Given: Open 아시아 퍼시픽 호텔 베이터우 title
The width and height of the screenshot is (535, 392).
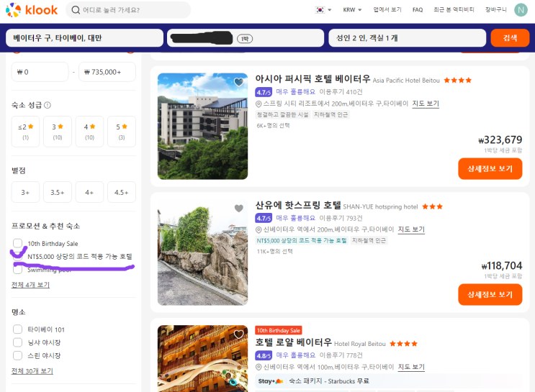Looking at the screenshot, I should (313, 78).
